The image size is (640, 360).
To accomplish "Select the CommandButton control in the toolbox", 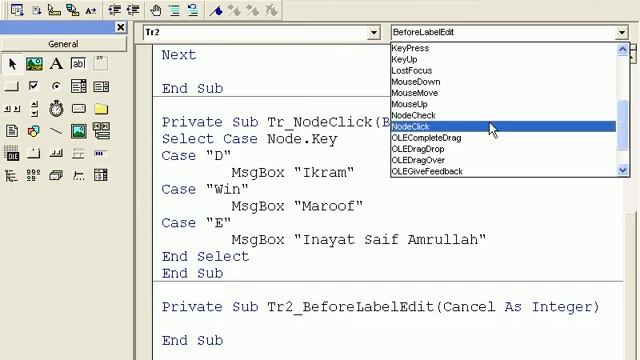I will (x=12, y=86).
